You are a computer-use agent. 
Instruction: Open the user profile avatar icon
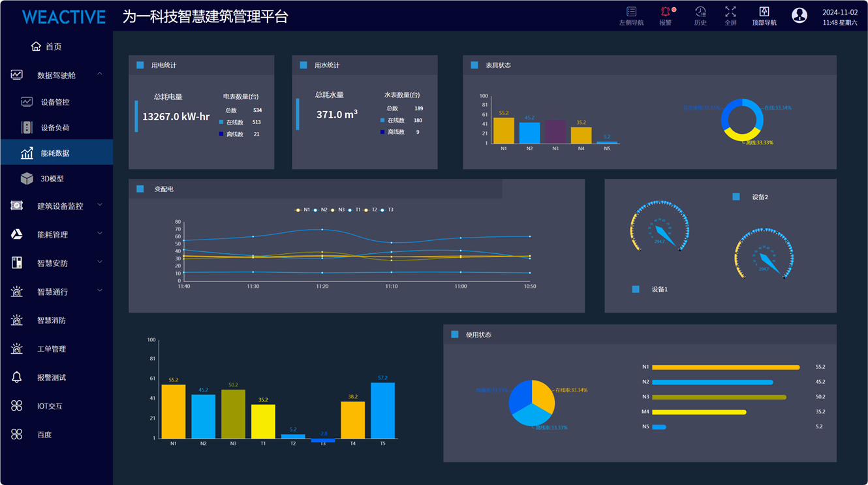(799, 16)
